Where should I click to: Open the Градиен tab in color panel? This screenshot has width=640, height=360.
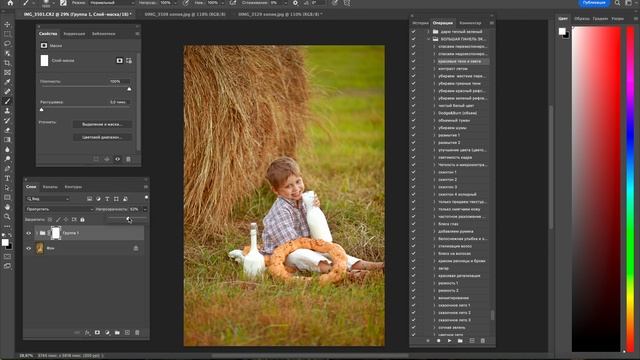(x=600, y=18)
